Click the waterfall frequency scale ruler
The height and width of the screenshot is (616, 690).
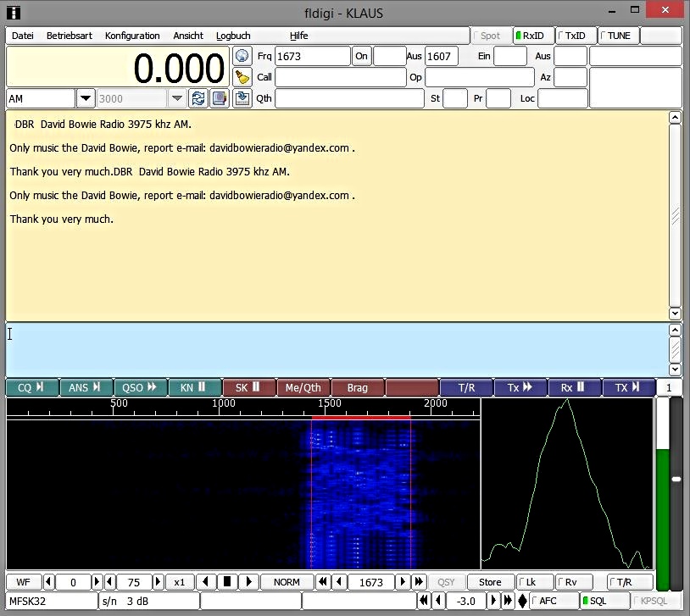[243, 407]
